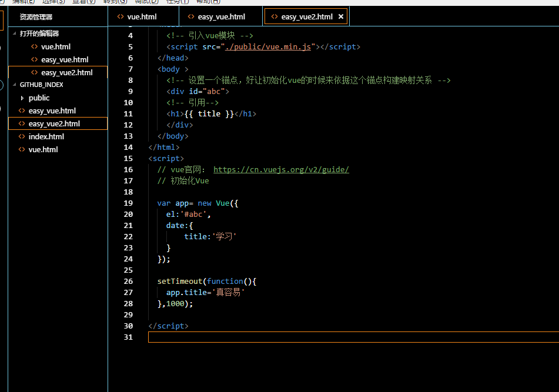Click the div id="abc" tag line
Screen dimensions: 559x392
click(198, 91)
